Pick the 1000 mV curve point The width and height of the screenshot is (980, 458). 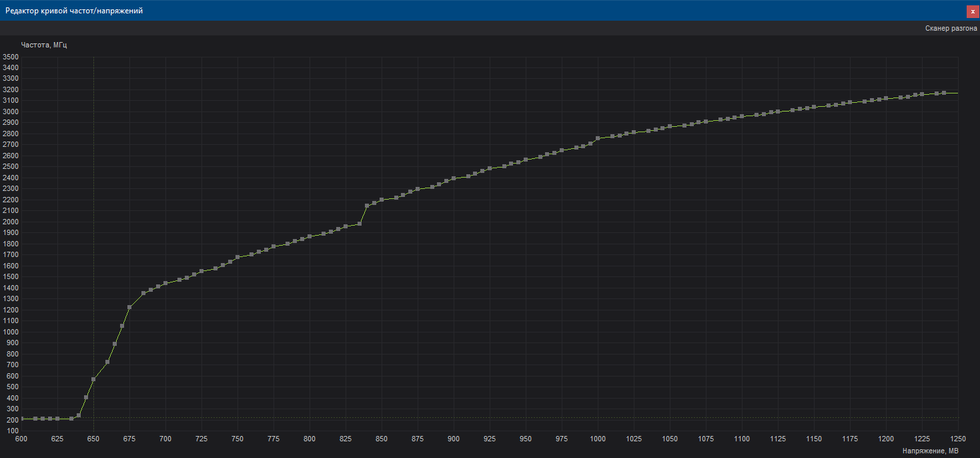coord(598,139)
